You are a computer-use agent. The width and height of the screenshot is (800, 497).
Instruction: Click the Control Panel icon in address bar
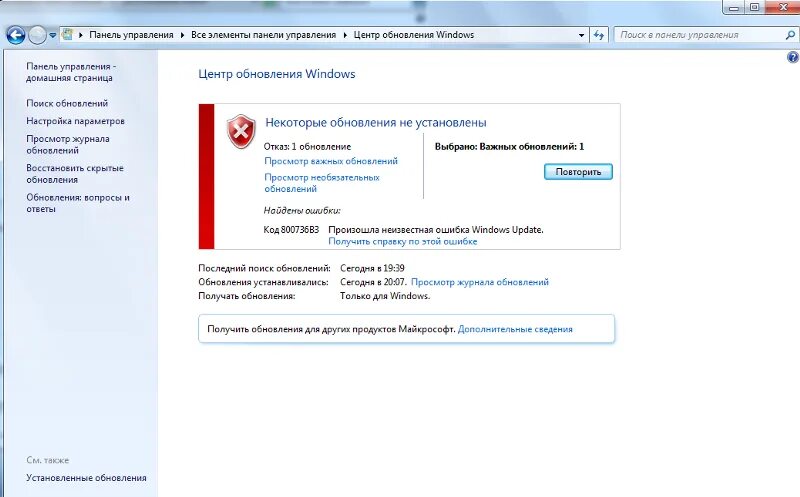[x=67, y=35]
